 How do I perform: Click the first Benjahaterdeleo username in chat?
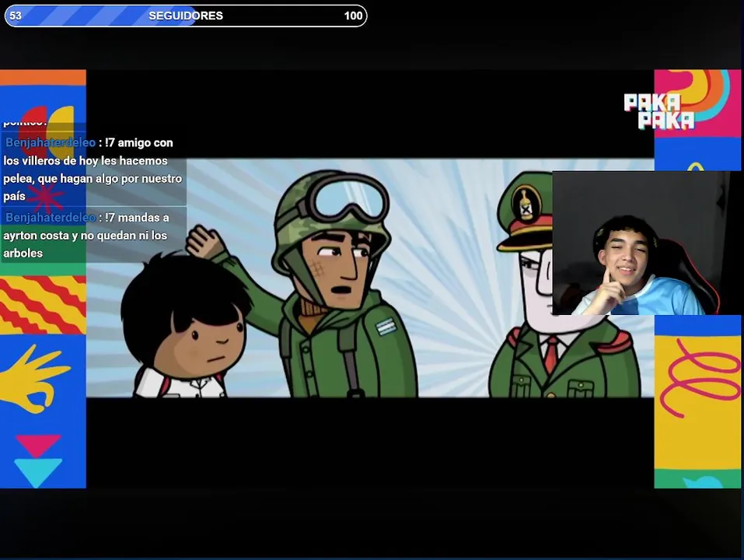click(x=51, y=142)
